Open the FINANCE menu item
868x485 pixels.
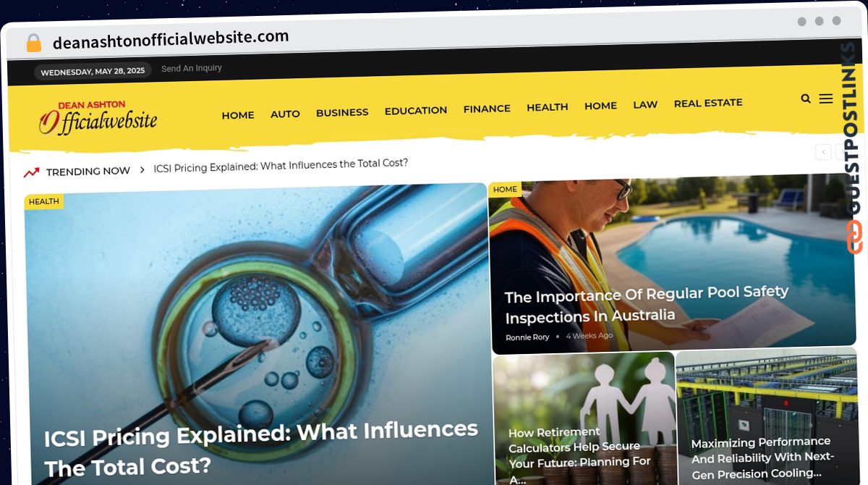487,109
